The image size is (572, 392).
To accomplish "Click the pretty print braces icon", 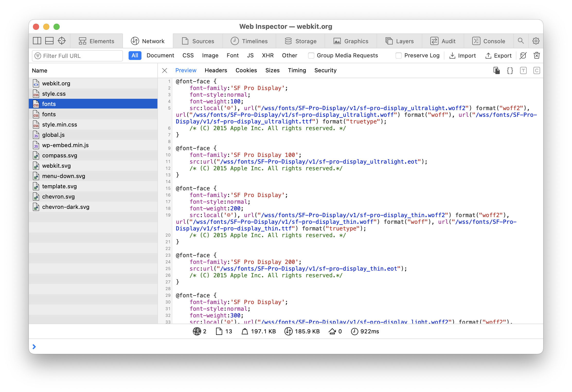I will click(x=510, y=70).
